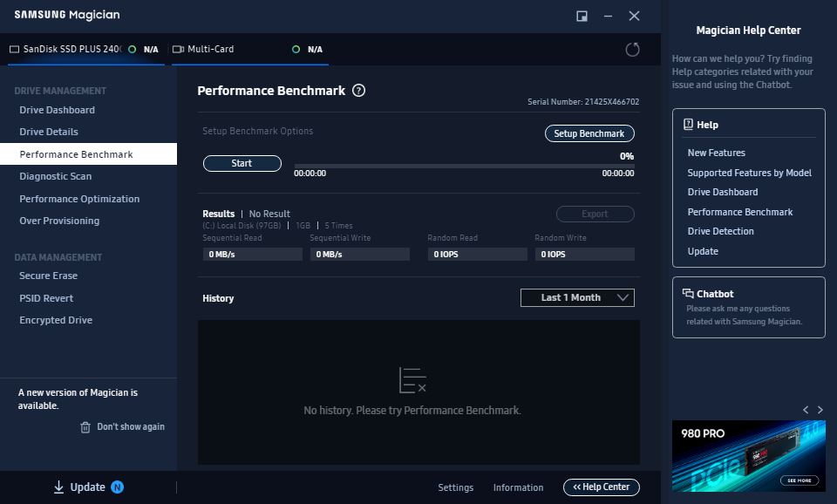This screenshot has width=837, height=504.
Task: Click the no-history list icon
Action: pyautogui.click(x=412, y=380)
